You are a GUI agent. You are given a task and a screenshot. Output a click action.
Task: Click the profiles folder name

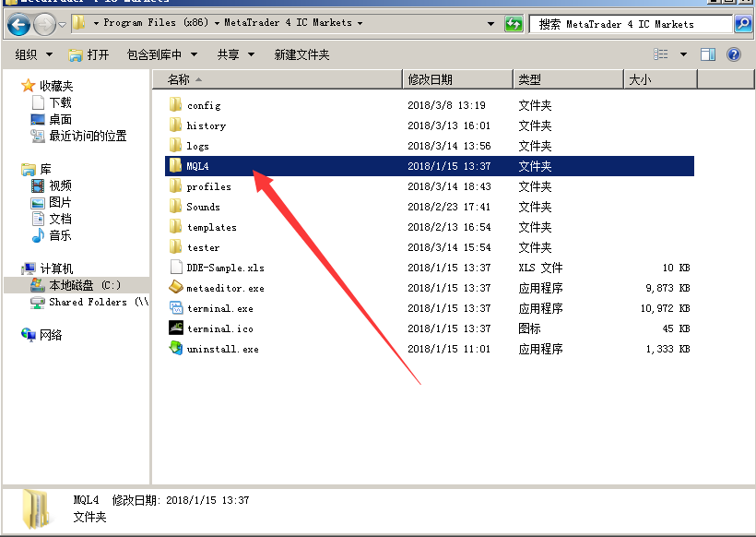pos(208,186)
